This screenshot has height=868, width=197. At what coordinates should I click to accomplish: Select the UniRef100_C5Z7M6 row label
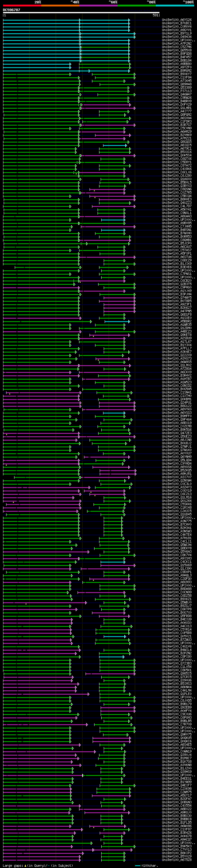[177, 47]
